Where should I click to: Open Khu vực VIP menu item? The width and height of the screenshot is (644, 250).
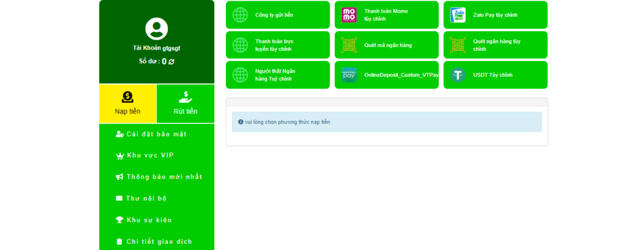(x=145, y=156)
